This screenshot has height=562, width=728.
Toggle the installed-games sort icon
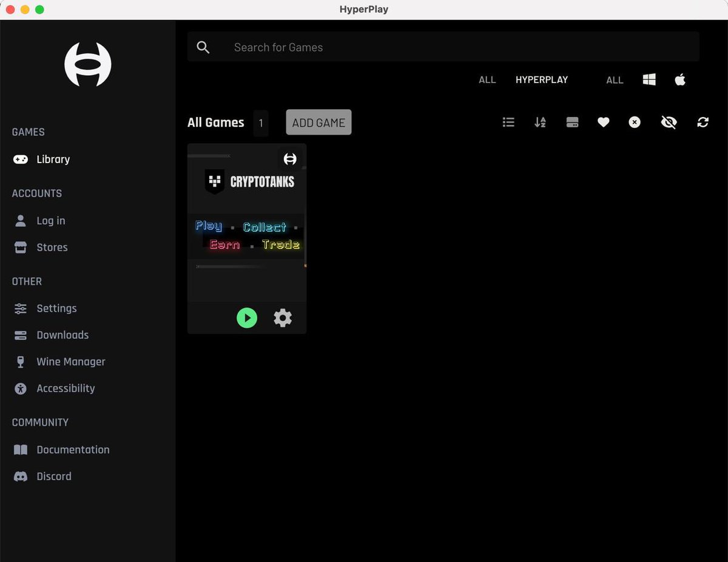[572, 122]
